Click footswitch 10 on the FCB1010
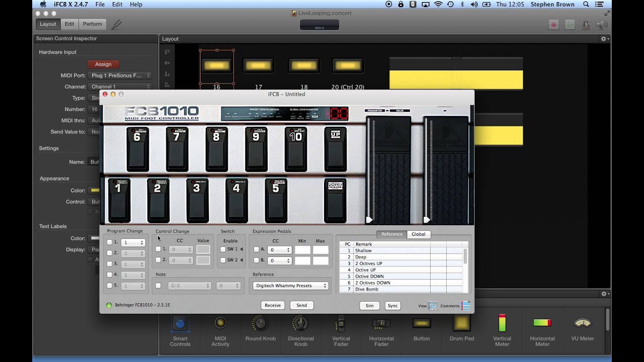Viewport: 644px width, 362px height. click(x=296, y=149)
